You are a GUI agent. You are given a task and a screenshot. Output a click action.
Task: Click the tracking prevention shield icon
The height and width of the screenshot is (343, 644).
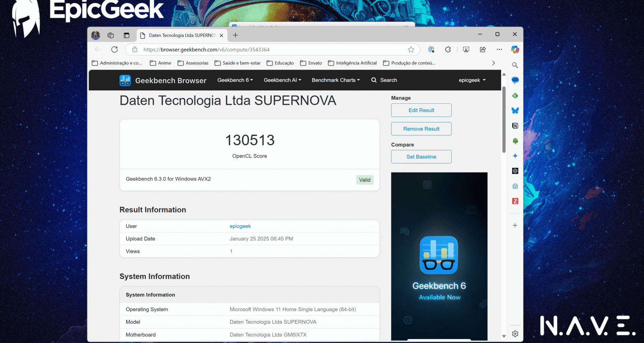(x=431, y=49)
